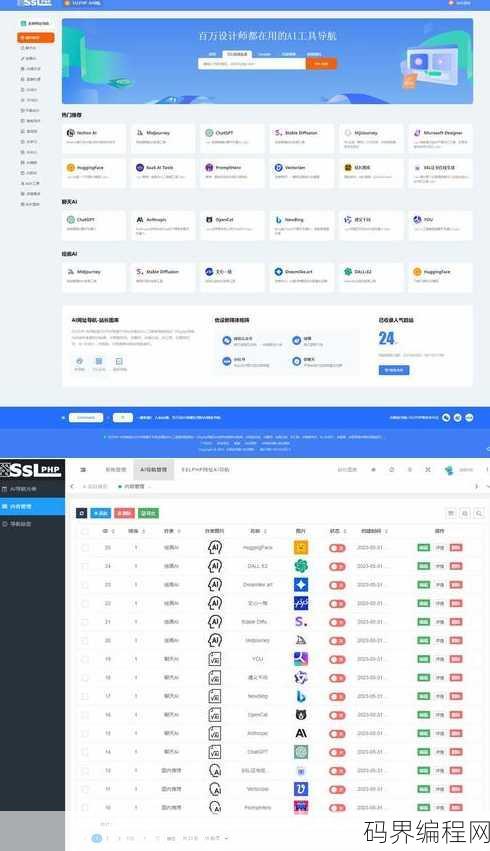Toggle status switch in HuggingFace row

(337, 548)
